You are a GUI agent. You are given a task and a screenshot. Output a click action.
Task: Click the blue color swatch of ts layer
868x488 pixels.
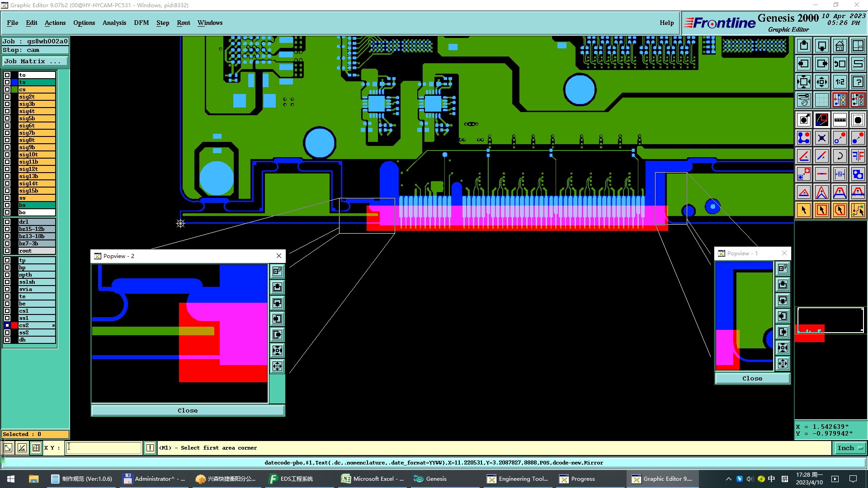click(14, 82)
